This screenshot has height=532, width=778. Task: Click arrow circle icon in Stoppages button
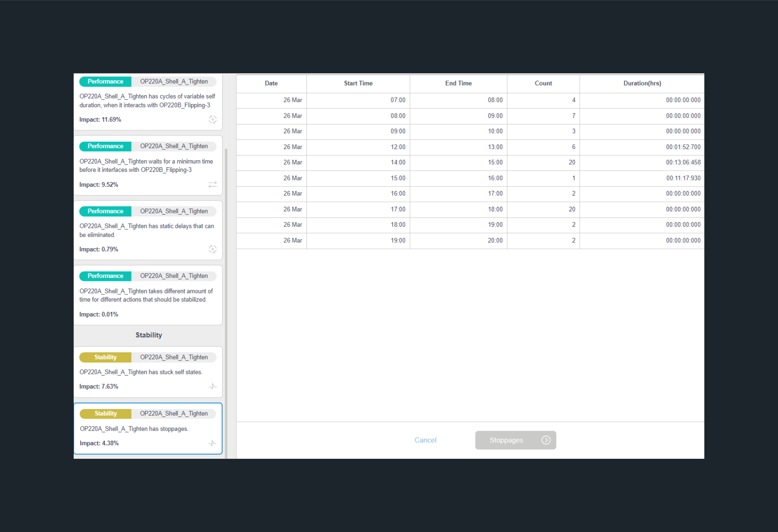pos(546,440)
